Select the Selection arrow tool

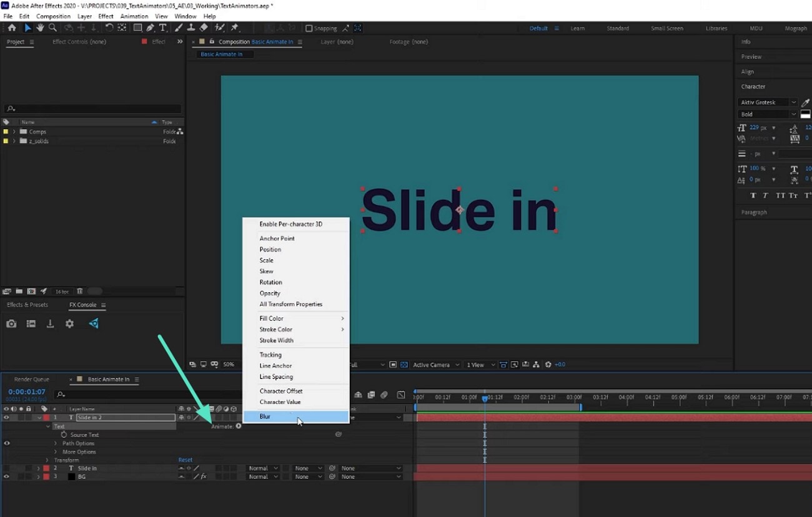27,28
